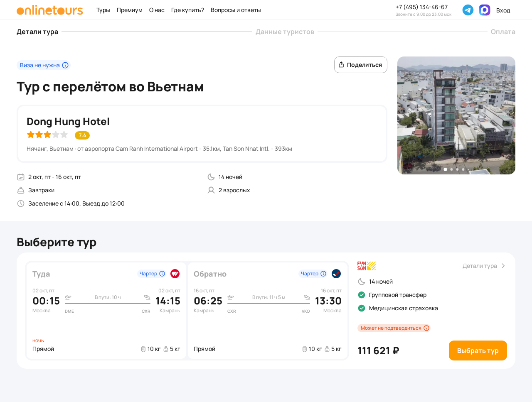Screen dimensions: 532x402
Task: Click the Dong Hung Hotel title
Action: (x=68, y=121)
